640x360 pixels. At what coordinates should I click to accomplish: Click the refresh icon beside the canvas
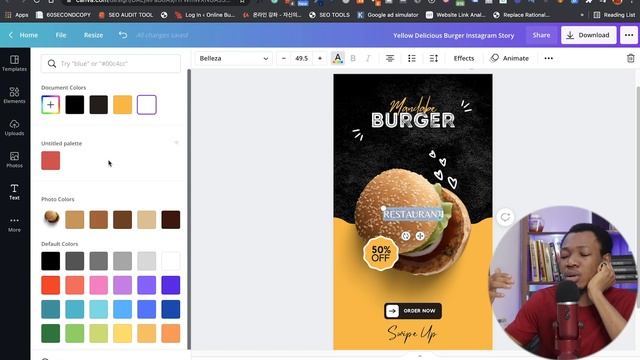[505, 217]
